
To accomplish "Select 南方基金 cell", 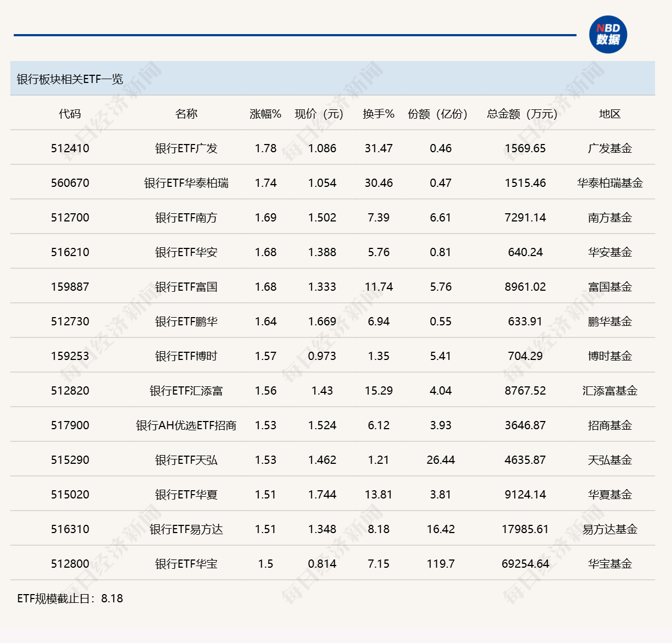I will [610, 218].
